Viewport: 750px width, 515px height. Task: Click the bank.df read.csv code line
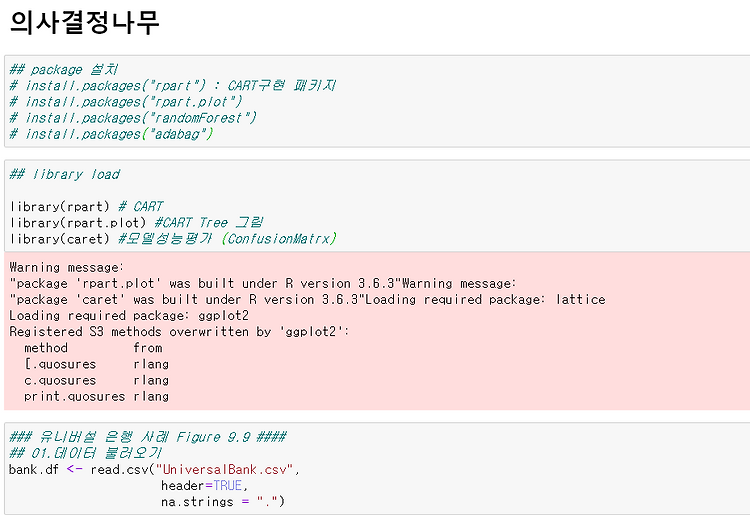pos(154,470)
